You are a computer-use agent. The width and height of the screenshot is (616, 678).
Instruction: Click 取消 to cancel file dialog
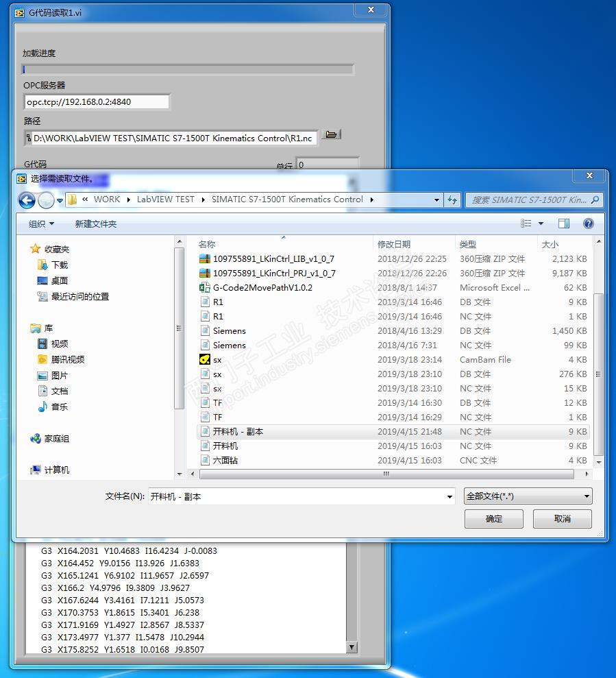(x=562, y=519)
